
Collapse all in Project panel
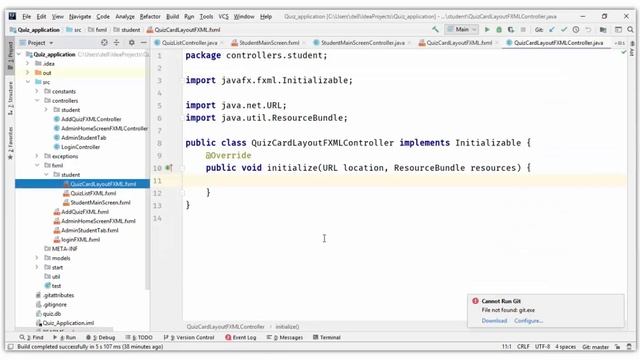pos(116,42)
